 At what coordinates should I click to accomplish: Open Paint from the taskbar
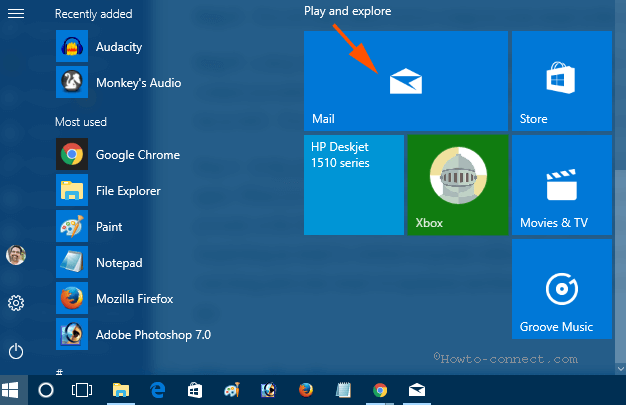pos(232,390)
